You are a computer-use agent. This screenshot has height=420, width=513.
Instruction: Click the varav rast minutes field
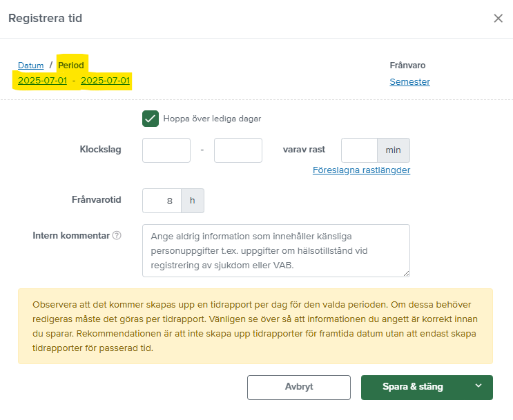click(x=359, y=150)
